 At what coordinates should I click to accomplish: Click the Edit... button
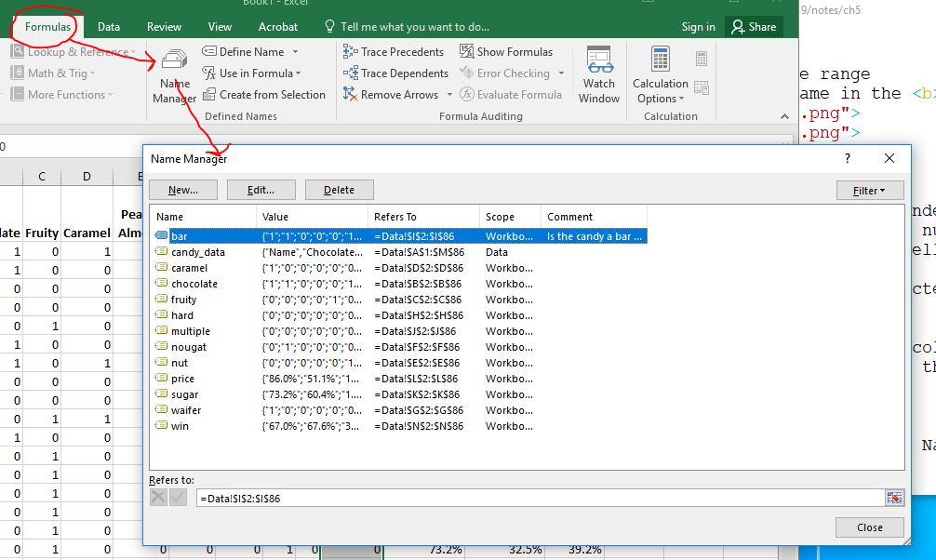click(x=261, y=190)
